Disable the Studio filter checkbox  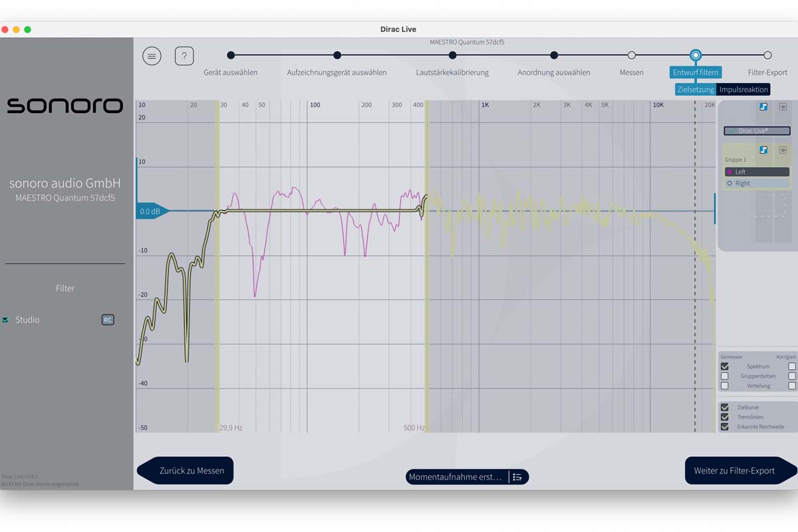click(x=6, y=320)
